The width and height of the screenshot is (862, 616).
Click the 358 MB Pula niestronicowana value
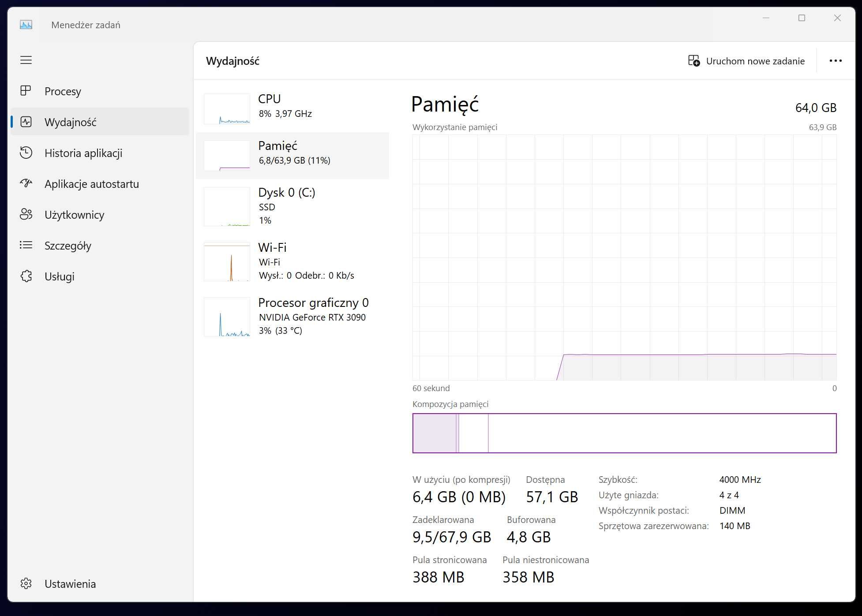(x=528, y=577)
